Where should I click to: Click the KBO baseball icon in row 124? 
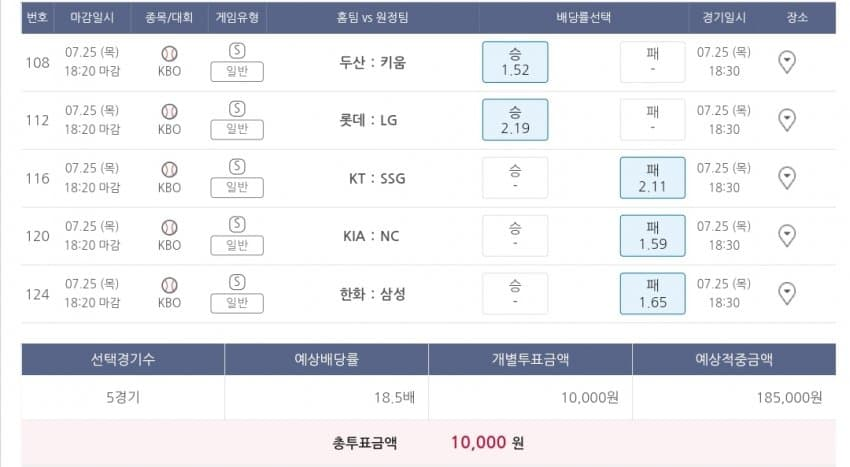coord(169,286)
